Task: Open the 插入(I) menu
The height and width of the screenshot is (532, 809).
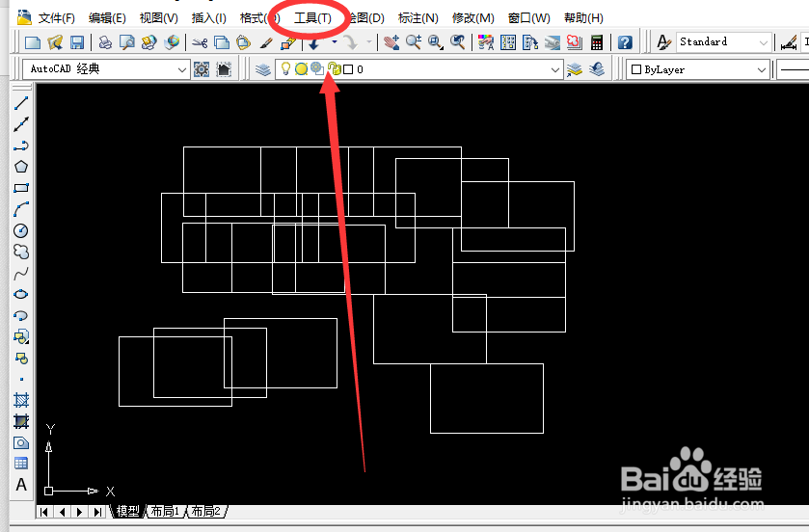Action: tap(208, 18)
